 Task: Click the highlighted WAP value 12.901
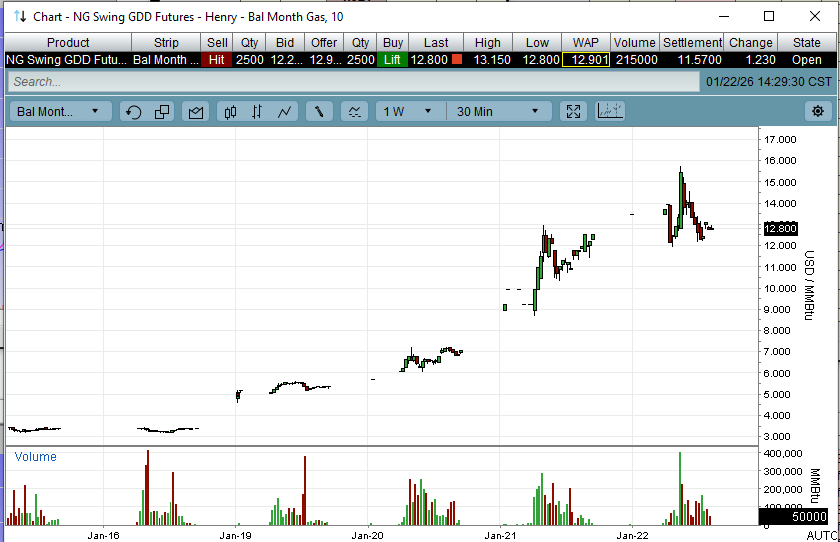586,59
